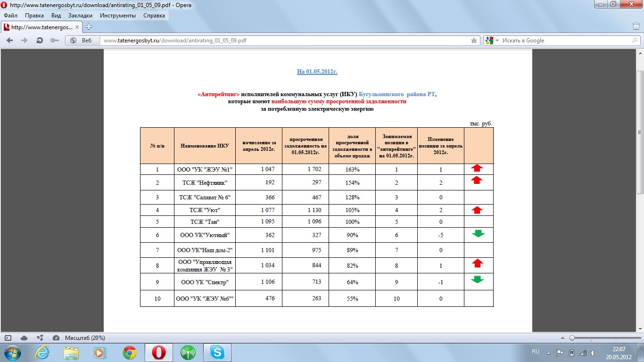Image resolution: width=644 pixels, height=362 pixels.
Task: Open the Правка menu
Action: 34,16
